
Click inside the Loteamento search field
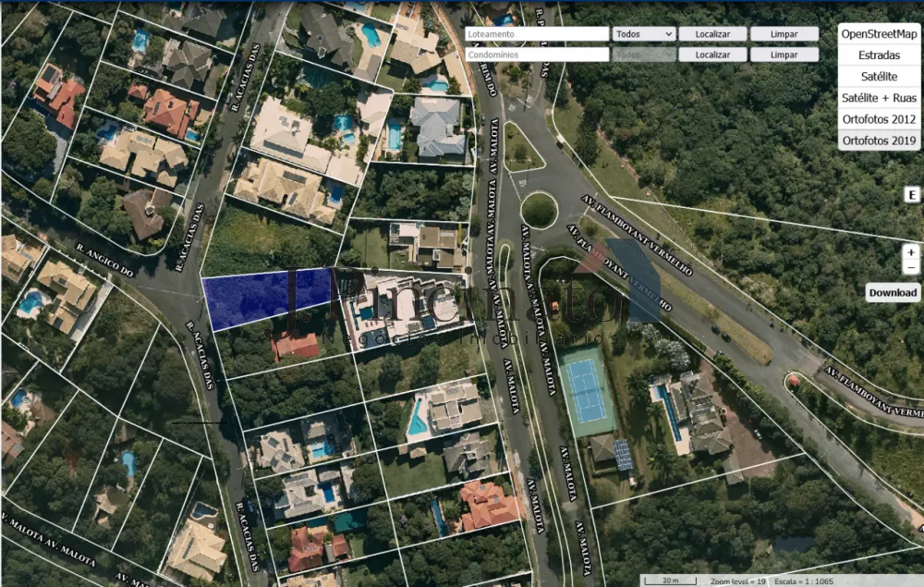[536, 33]
